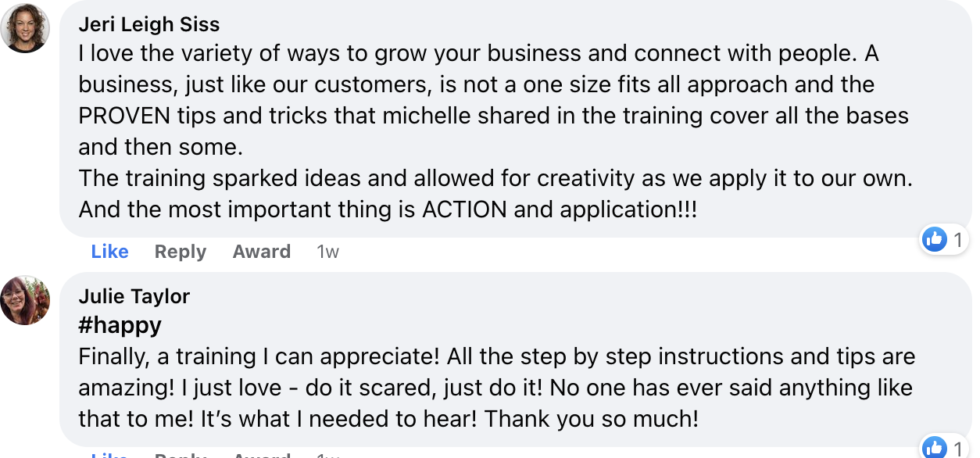Give an Award to Julie Taylor's comment
The image size is (980, 458).
[261, 455]
